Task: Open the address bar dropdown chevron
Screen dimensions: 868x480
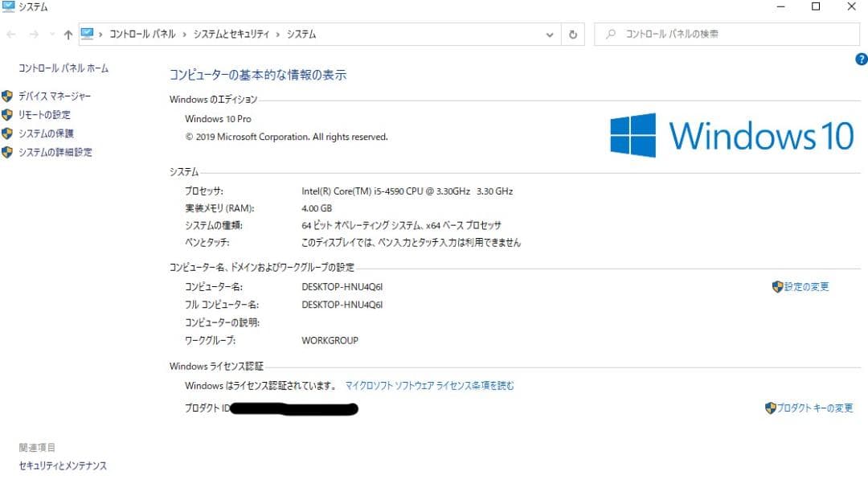Action: 550,35
